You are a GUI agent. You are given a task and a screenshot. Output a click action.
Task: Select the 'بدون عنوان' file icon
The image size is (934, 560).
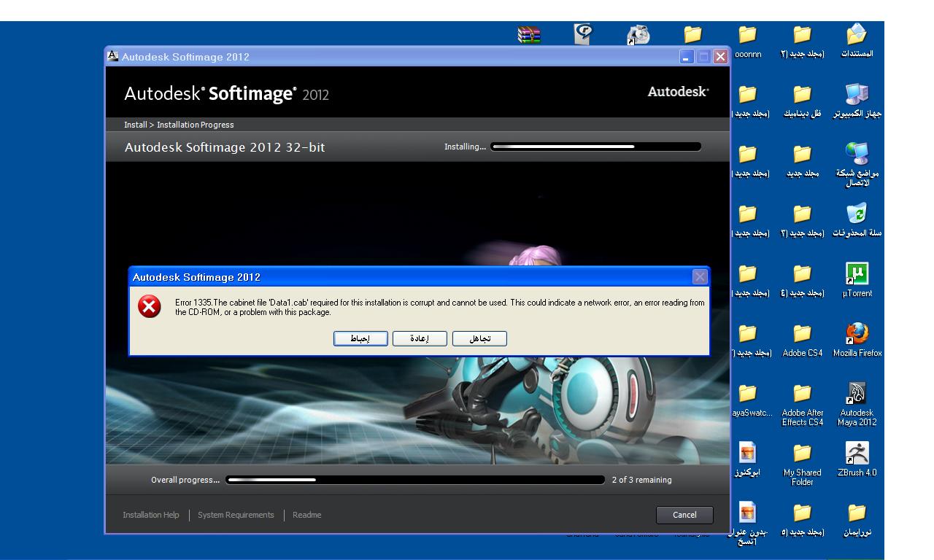747,524
